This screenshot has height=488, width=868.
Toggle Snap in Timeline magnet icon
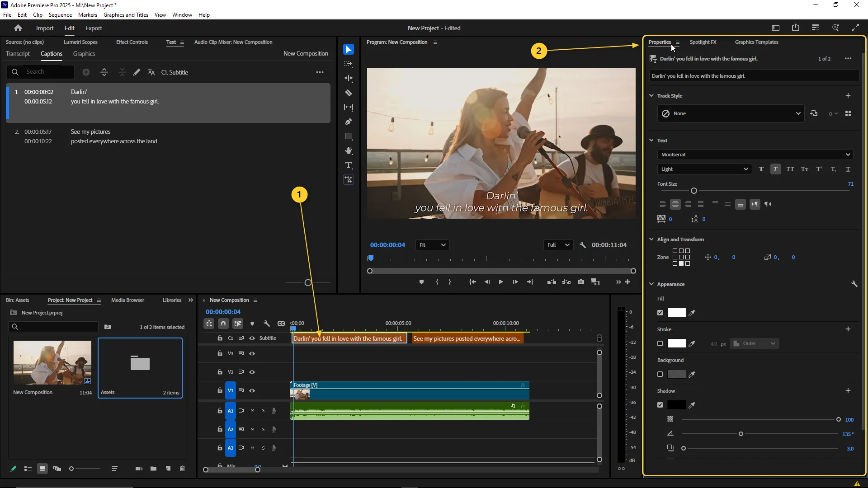click(223, 324)
